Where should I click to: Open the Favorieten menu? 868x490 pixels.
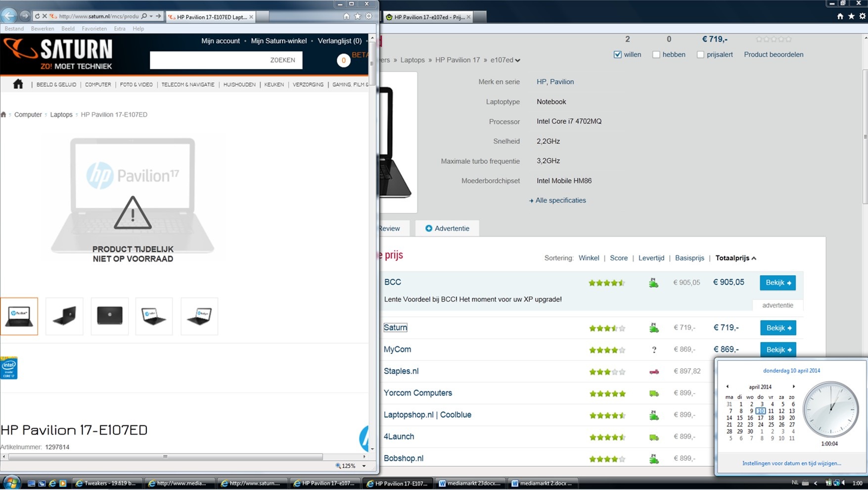point(94,29)
